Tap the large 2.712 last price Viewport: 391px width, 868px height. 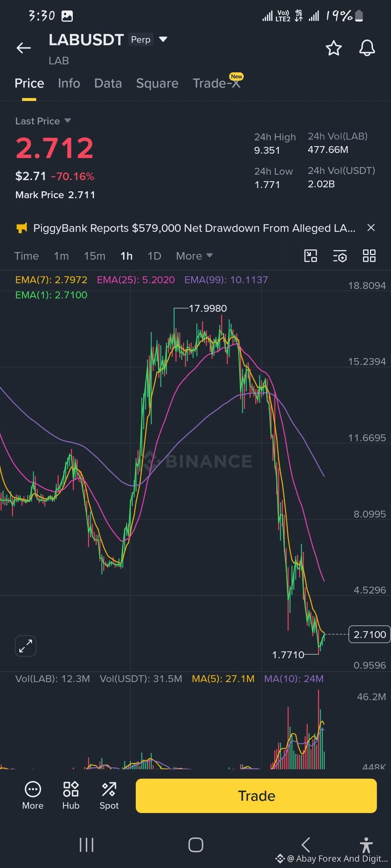[54, 148]
